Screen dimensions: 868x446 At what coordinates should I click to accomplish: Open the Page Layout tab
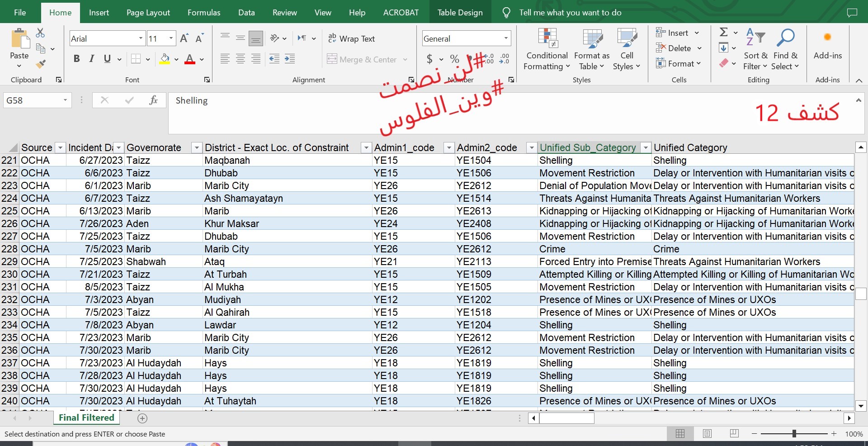pyautogui.click(x=148, y=13)
